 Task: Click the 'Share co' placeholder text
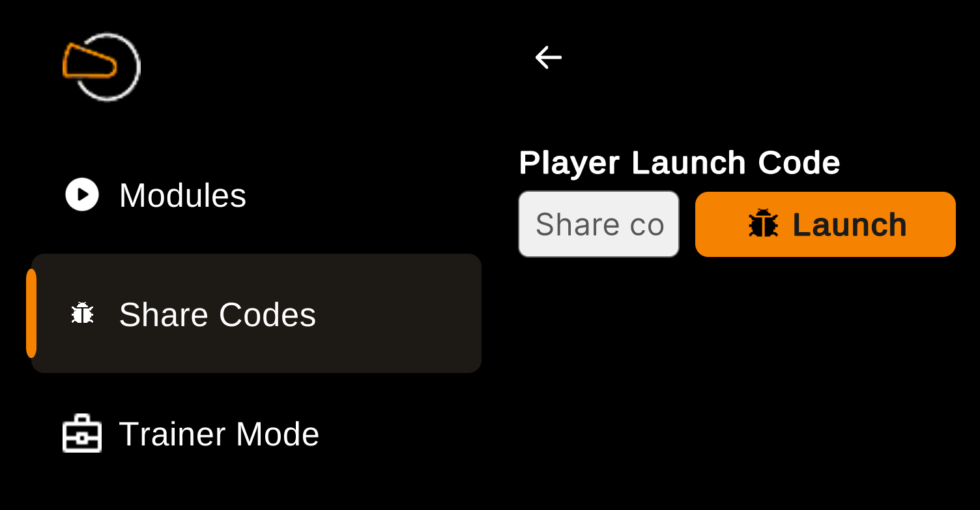(600, 225)
